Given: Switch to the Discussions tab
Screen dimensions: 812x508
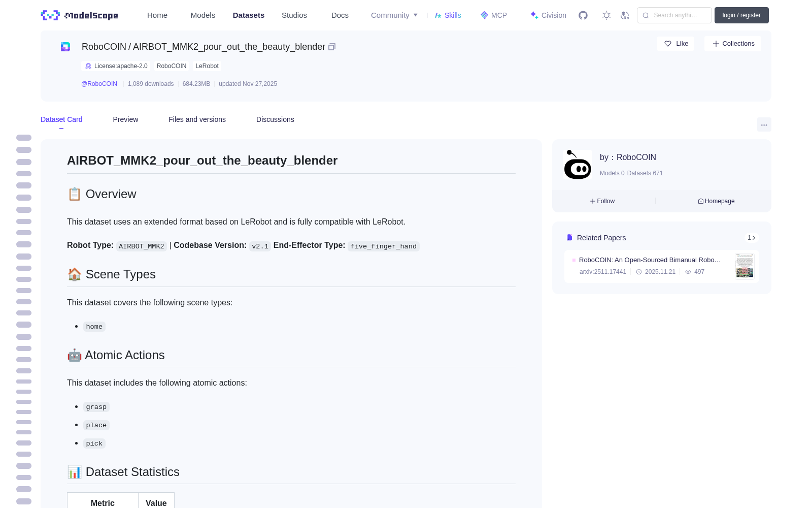Looking at the screenshot, I should click(x=275, y=119).
